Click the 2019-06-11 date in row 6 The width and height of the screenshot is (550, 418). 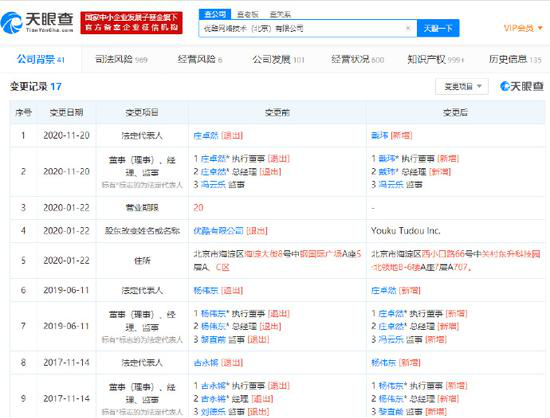pyautogui.click(x=66, y=290)
